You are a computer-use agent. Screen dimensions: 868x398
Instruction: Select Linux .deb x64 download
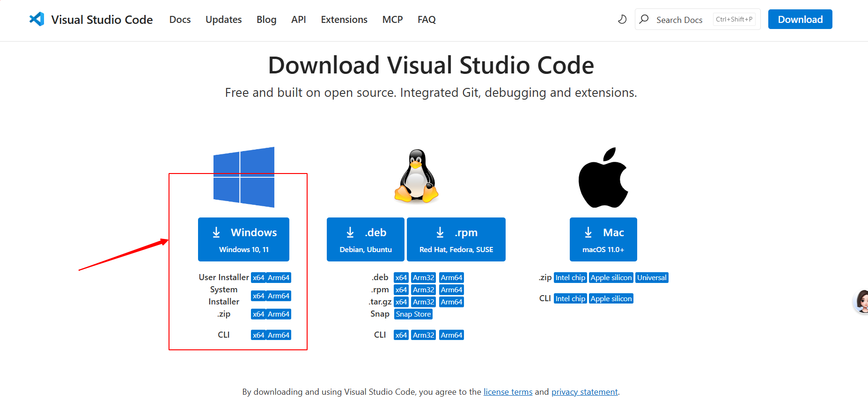[x=401, y=278]
